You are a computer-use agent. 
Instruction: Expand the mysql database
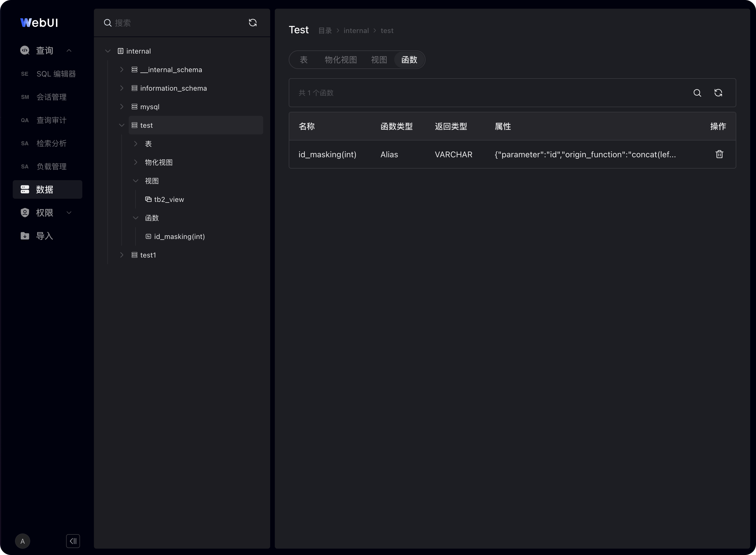point(122,107)
